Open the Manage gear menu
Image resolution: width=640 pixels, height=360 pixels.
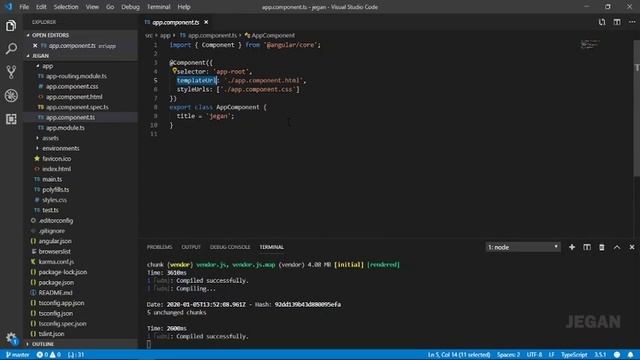(x=11, y=338)
